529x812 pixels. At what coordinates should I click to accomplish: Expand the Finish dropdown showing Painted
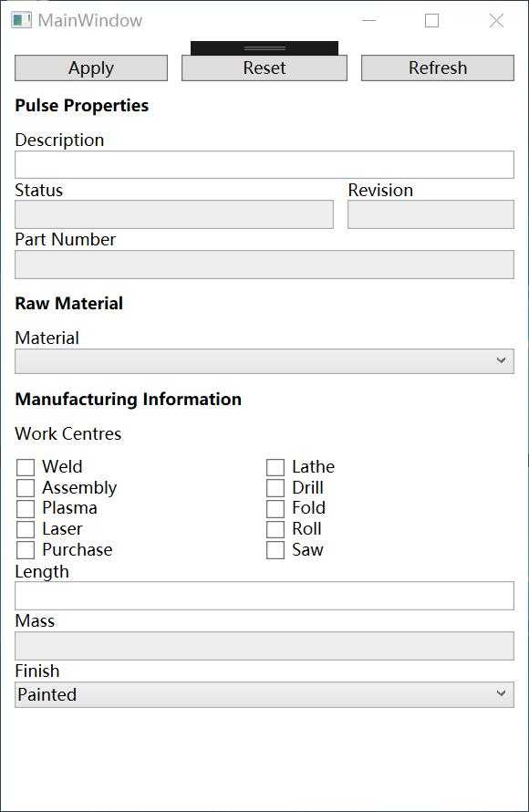(x=264, y=694)
